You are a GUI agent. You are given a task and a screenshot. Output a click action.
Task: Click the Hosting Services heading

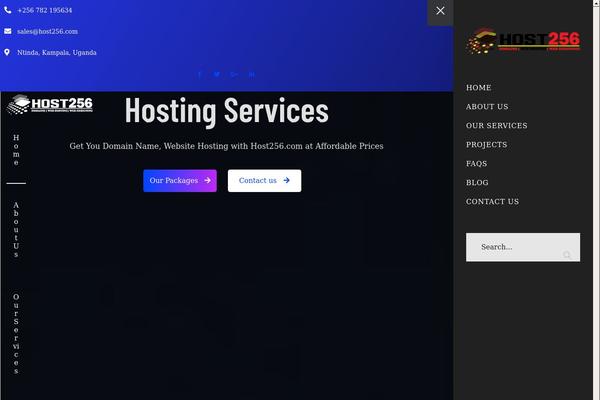tap(227, 111)
